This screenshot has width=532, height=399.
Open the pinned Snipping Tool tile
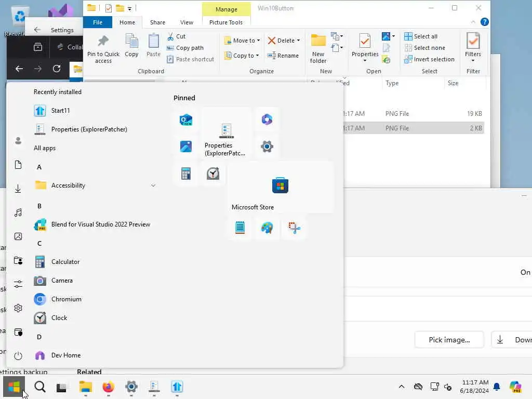point(294,228)
